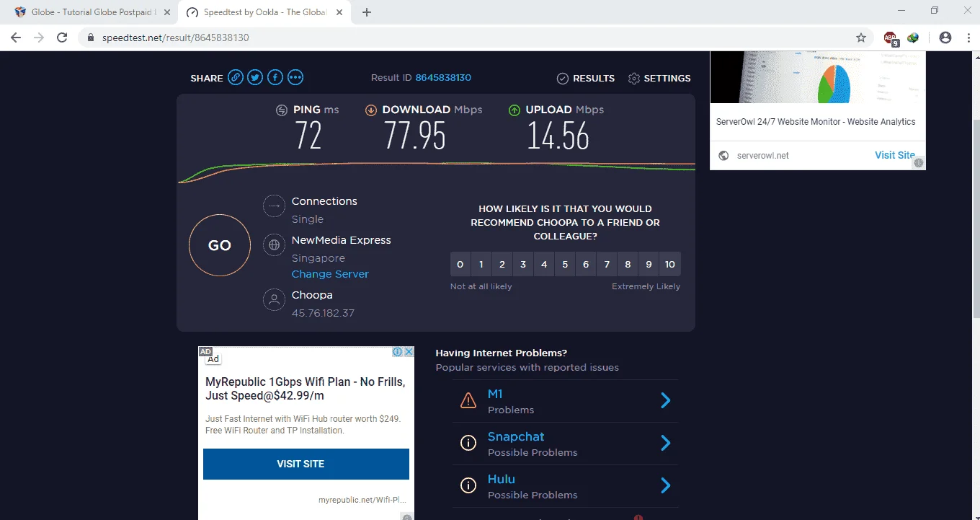Open the Adblock Plus extension
This screenshot has height=520, width=980.
click(x=891, y=38)
